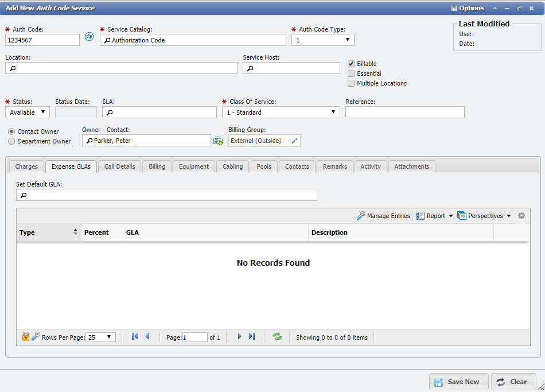This screenshot has width=545, height=392.
Task: Select the Department Owner radio button
Action: pos(11,141)
